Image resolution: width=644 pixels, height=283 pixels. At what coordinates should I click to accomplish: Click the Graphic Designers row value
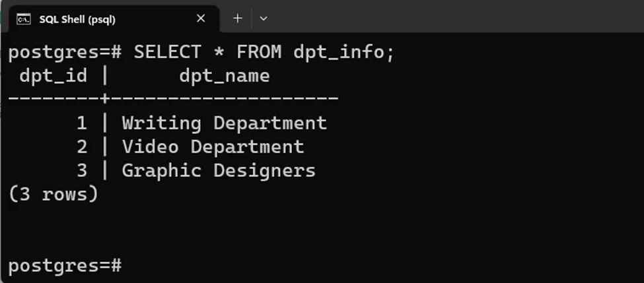(219, 170)
